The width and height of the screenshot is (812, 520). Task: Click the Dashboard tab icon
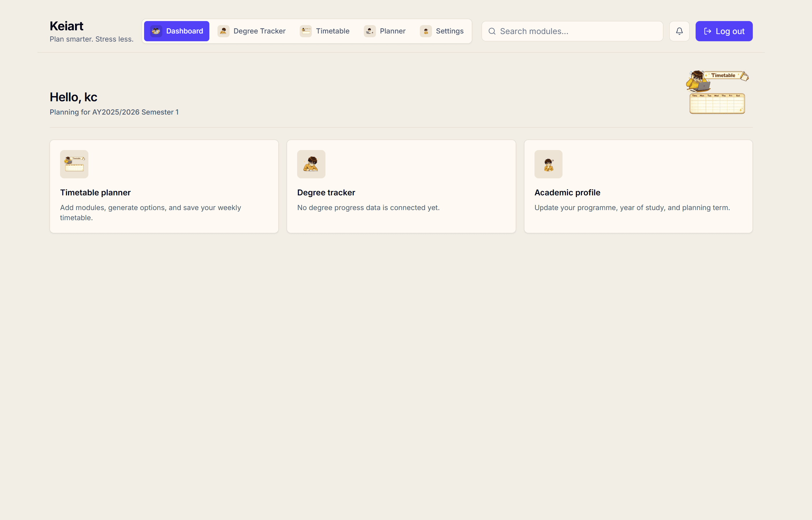click(156, 31)
